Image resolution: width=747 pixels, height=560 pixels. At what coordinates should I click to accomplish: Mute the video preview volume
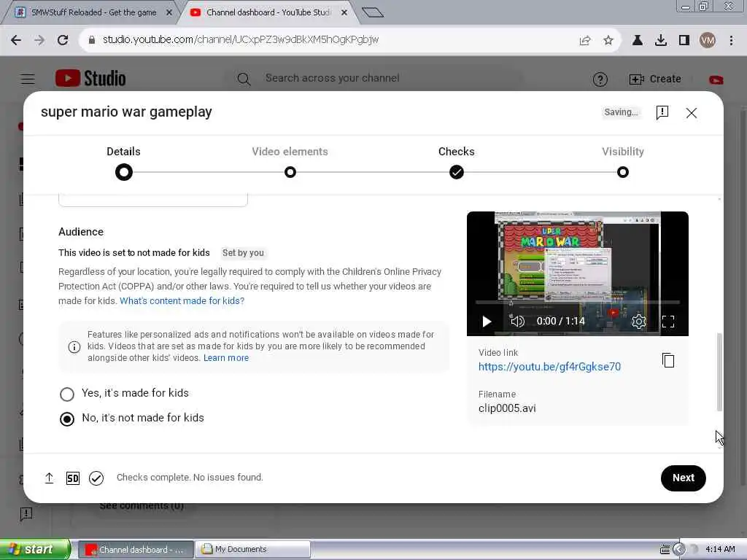[517, 322]
